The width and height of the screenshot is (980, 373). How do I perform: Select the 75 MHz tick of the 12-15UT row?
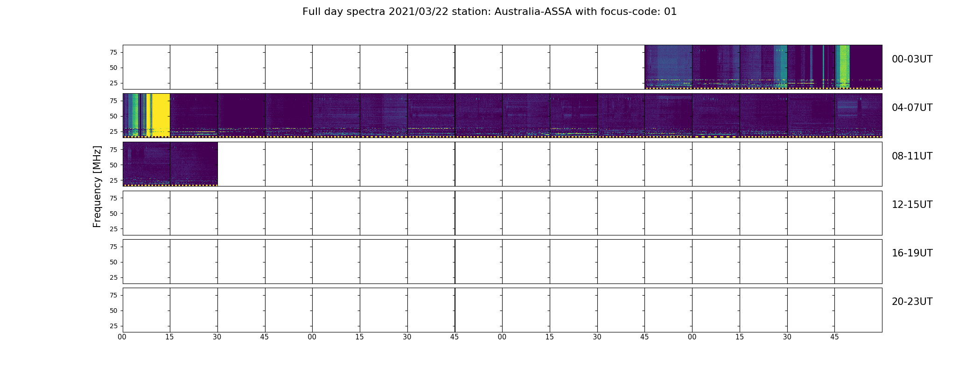[113, 198]
